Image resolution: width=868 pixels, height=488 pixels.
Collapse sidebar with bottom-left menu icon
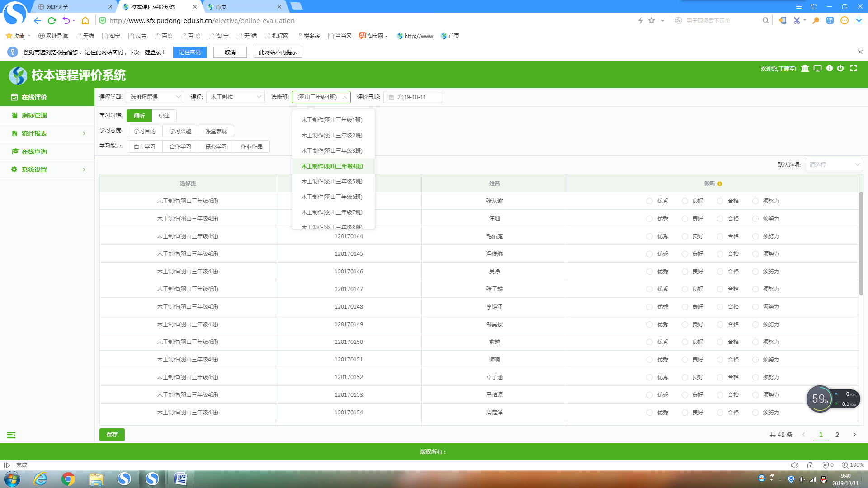(11, 435)
